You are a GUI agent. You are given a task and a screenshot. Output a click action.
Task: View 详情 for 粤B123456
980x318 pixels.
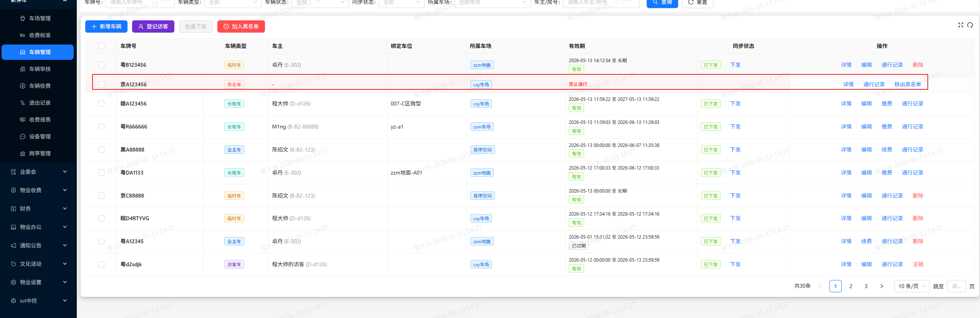(x=846, y=65)
